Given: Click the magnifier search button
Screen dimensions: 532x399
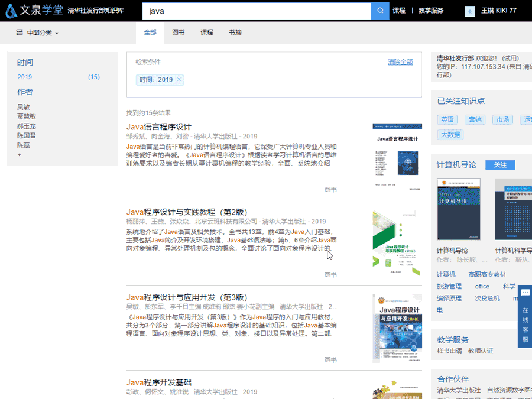Looking at the screenshot, I should 380,11.
